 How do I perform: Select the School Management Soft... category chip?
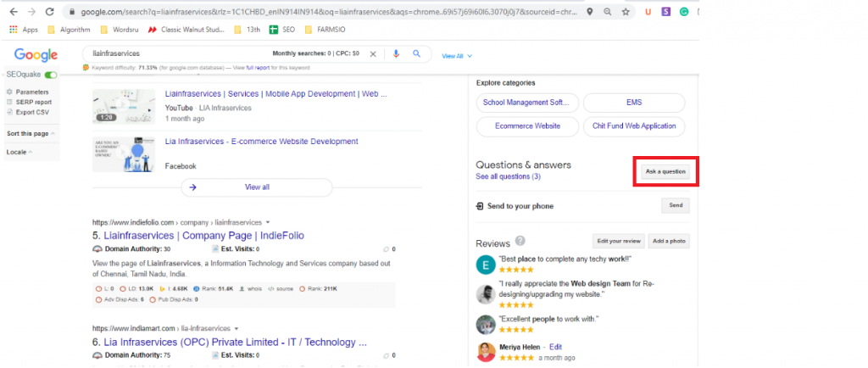tap(527, 103)
